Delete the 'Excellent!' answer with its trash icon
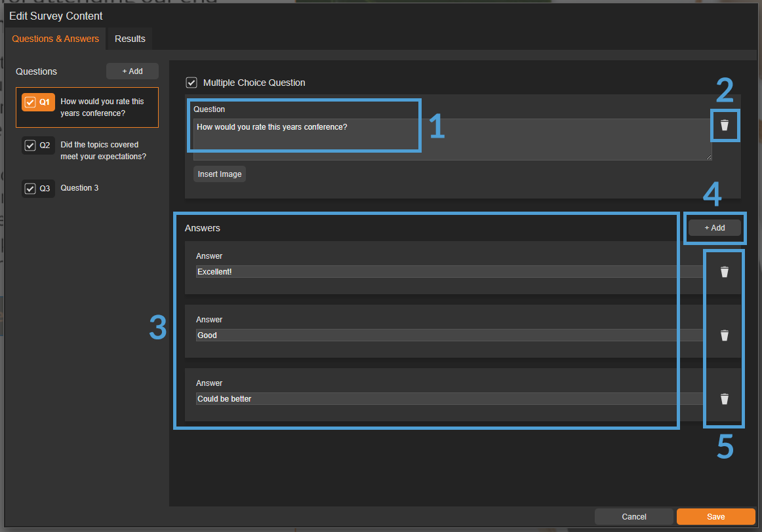The image size is (762, 532). pyautogui.click(x=724, y=271)
